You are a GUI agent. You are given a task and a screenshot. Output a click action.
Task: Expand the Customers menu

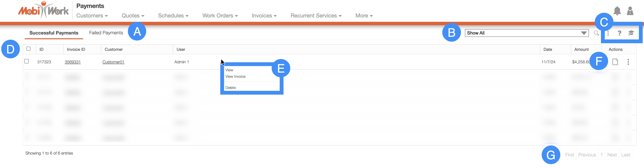tap(92, 16)
